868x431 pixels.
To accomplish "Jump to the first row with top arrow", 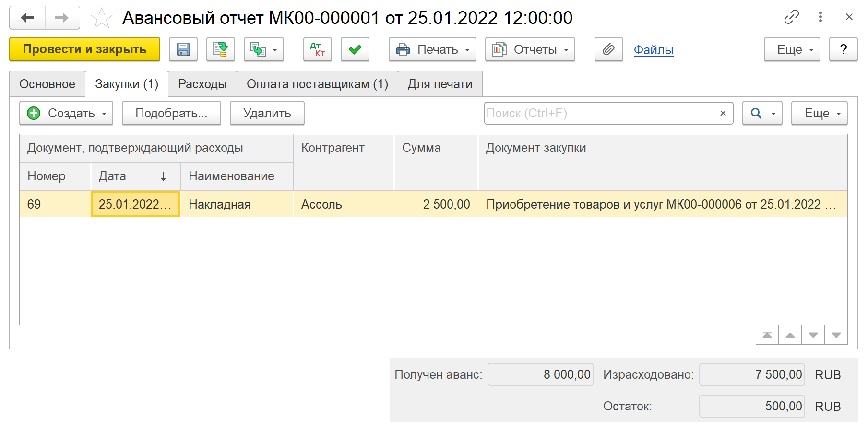I will (767, 335).
